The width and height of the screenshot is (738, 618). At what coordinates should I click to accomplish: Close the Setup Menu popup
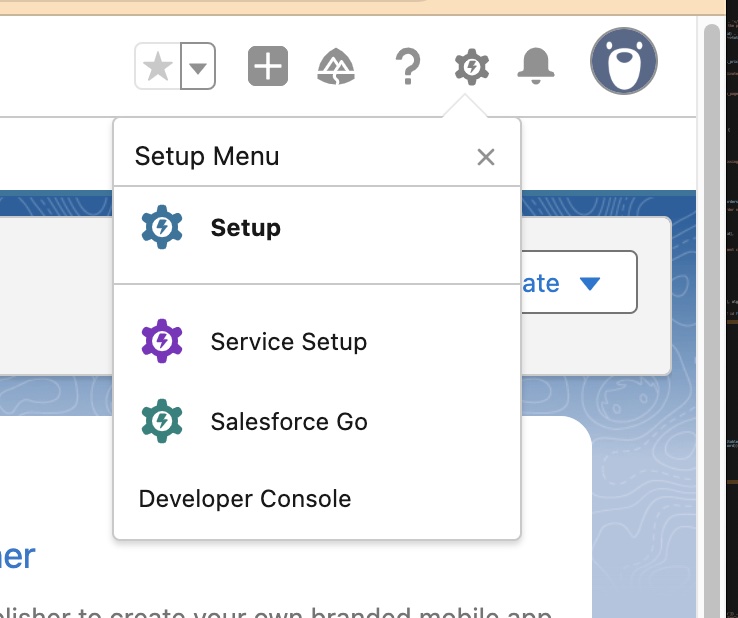tap(486, 157)
